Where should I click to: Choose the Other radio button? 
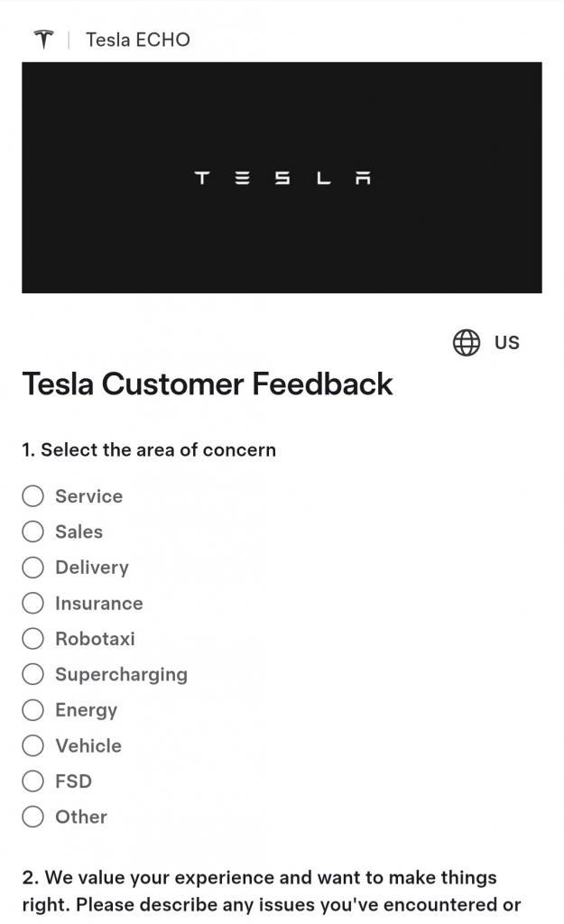coord(33,817)
